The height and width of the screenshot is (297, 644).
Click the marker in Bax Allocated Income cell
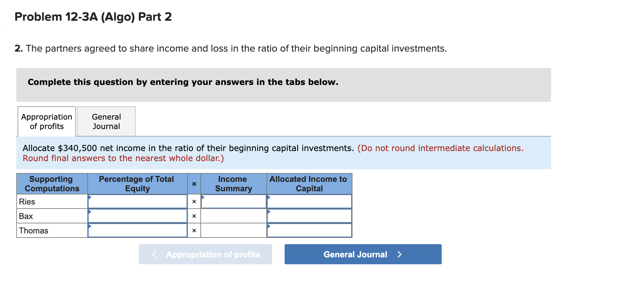click(269, 212)
